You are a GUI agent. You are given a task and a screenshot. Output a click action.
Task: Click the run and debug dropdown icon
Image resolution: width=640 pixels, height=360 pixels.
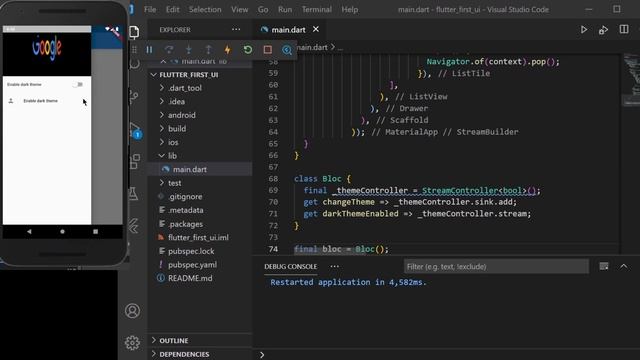pos(603,30)
